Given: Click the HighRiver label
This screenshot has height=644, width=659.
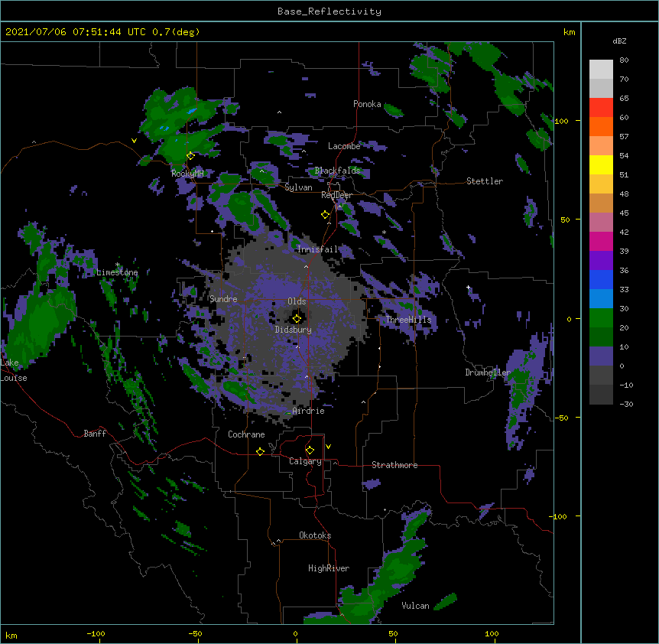Looking at the screenshot, I should click(329, 568).
